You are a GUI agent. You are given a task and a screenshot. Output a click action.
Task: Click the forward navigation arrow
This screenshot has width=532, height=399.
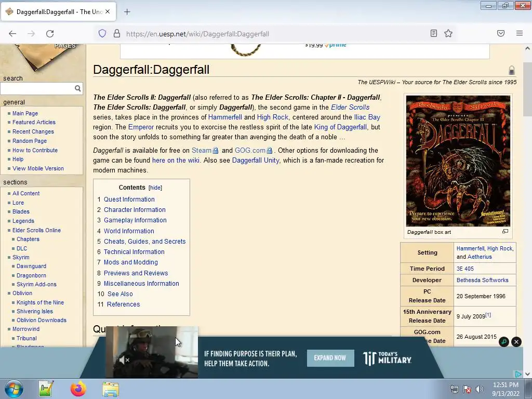31,34
